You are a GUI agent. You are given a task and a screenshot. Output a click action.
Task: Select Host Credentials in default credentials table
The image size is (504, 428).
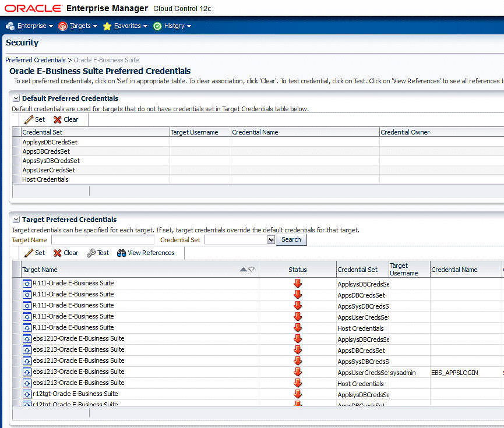[45, 179]
